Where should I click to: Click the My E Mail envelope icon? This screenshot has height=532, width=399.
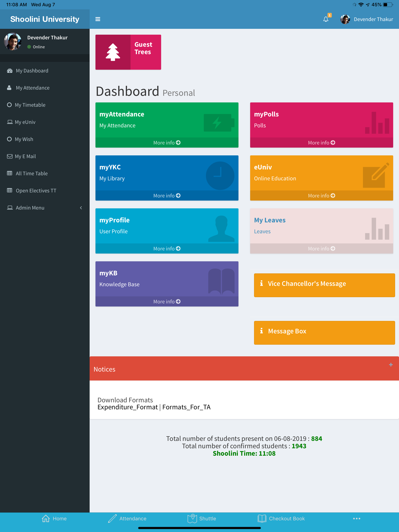pos(10,156)
